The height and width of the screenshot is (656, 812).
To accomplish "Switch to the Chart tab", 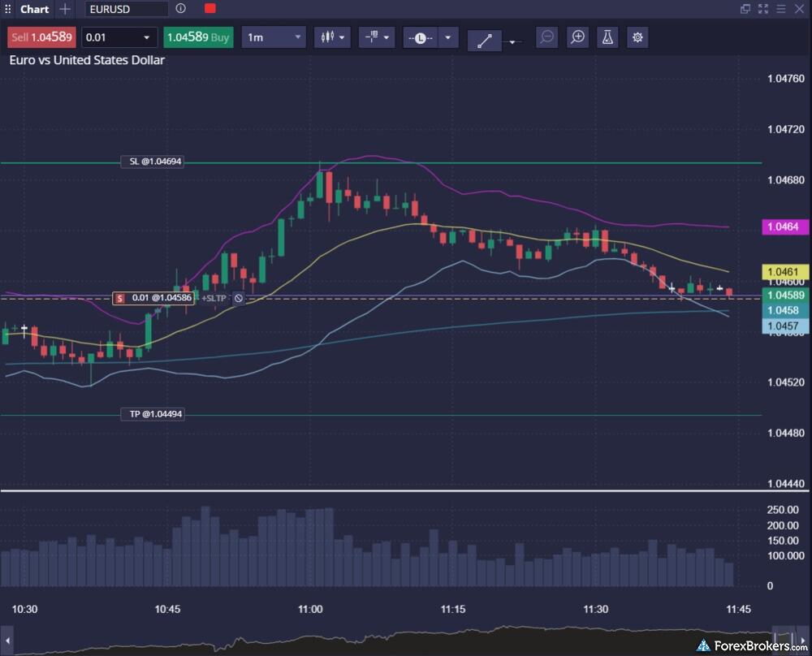I will (34, 9).
